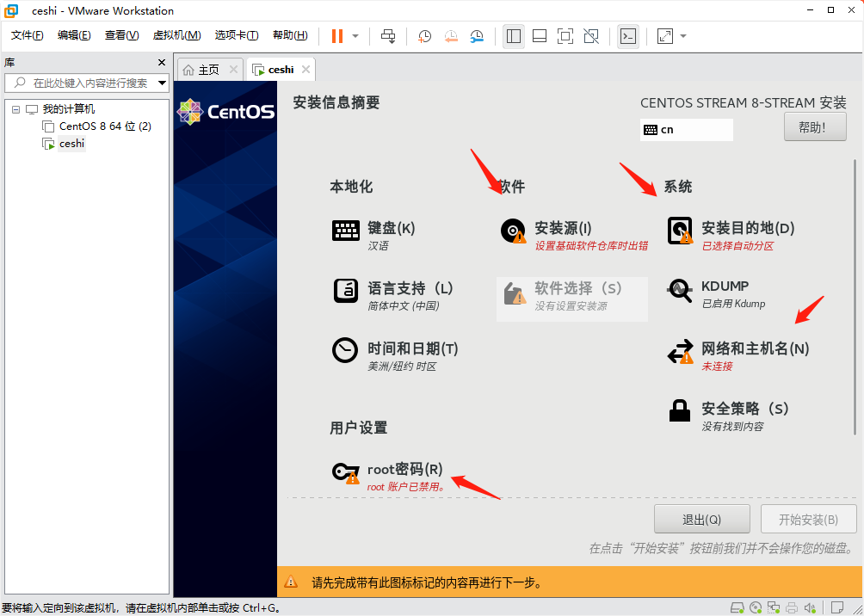Open the 编辑(E) menu
The image size is (864, 616).
click(x=74, y=35)
